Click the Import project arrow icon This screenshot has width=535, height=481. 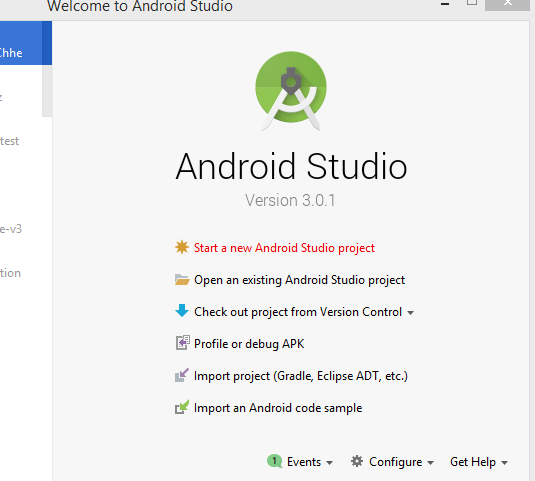click(182, 375)
